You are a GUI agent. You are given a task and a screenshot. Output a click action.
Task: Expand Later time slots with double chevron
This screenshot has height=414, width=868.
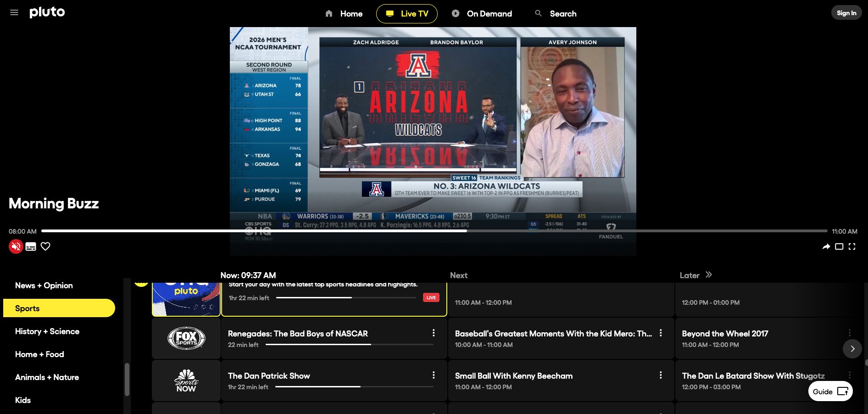pyautogui.click(x=709, y=274)
